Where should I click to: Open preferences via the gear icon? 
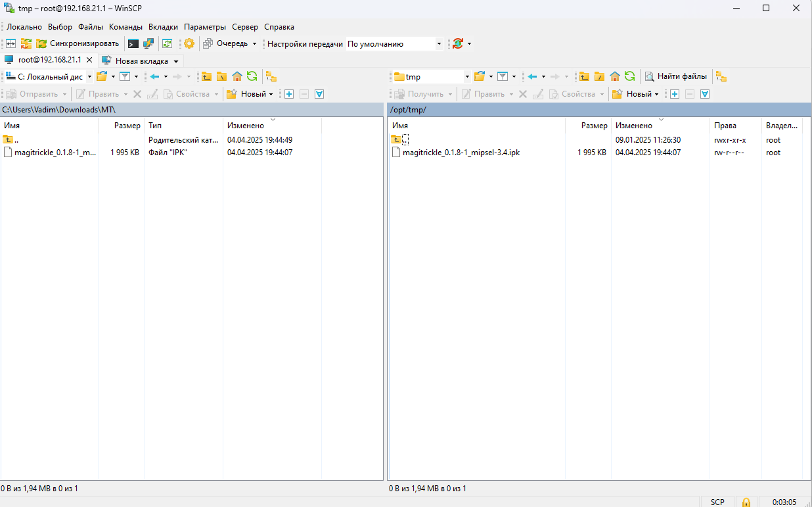[x=189, y=43]
